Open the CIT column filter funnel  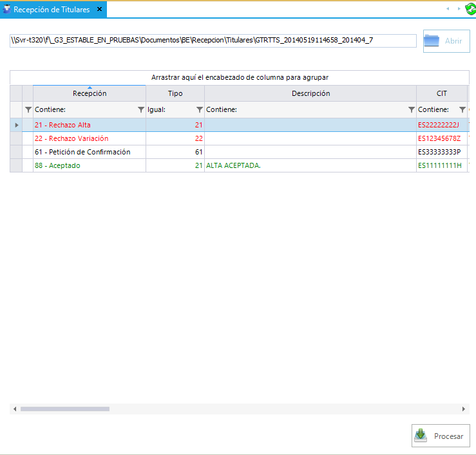coord(462,109)
